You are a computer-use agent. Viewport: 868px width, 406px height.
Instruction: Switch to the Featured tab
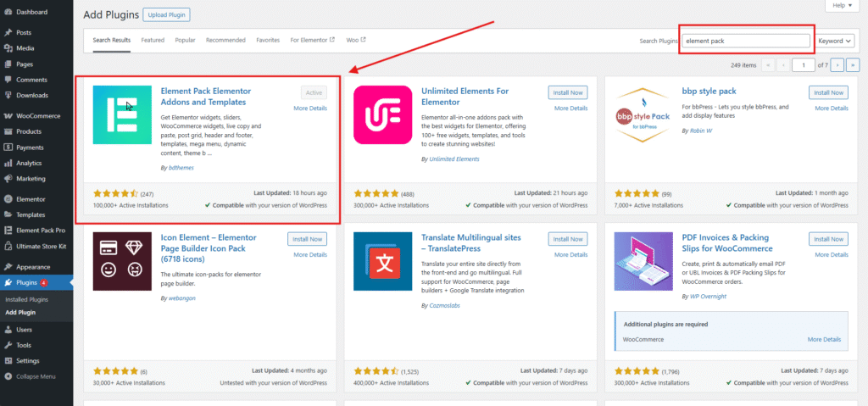(x=153, y=41)
